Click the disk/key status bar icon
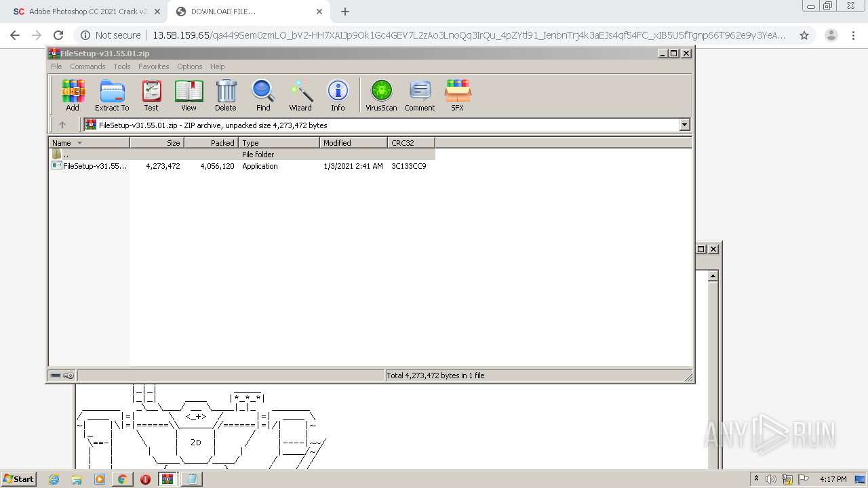 tap(62, 375)
